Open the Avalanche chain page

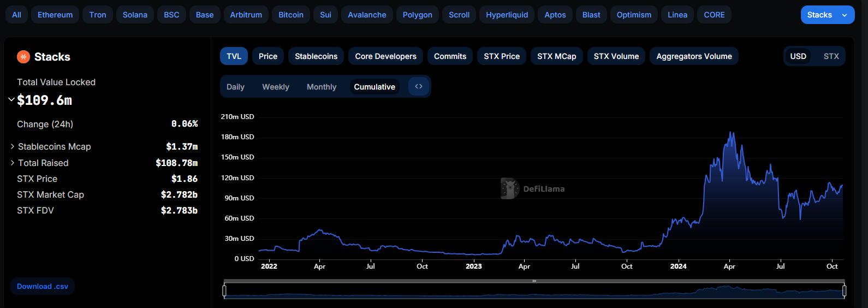pyautogui.click(x=367, y=15)
